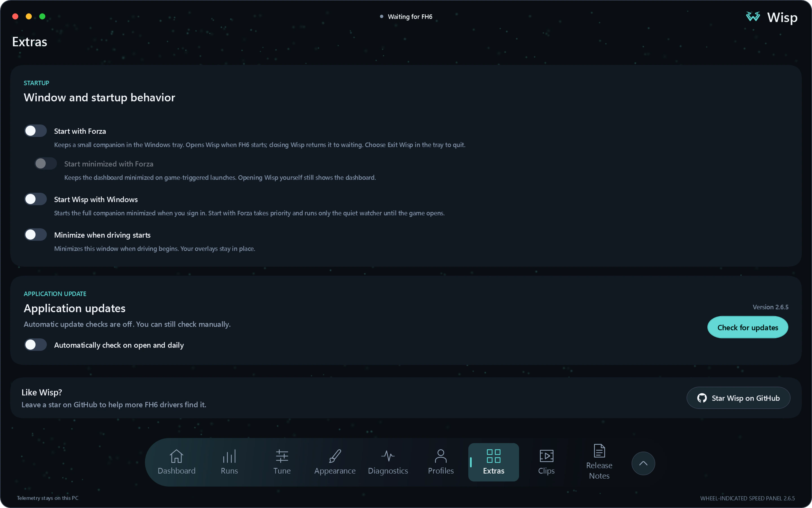
Task: Turn on Minimize when driving starts
Action: [x=35, y=235]
